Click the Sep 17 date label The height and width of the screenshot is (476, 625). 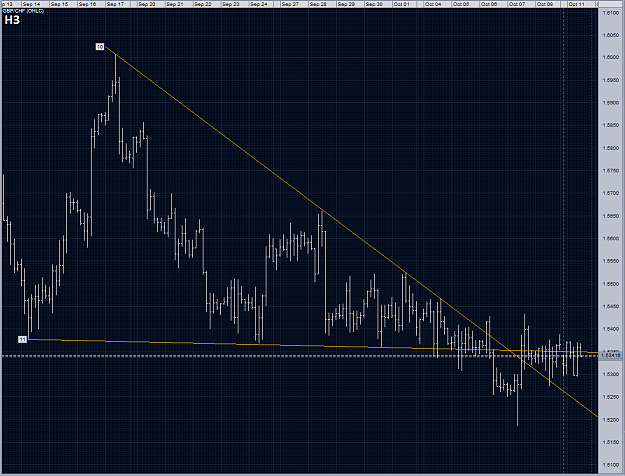(115, 4)
